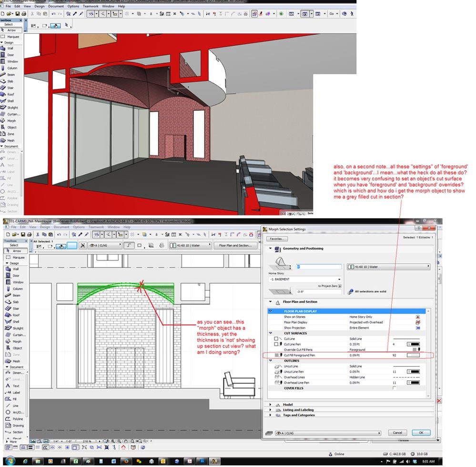476x467 pixels.
Task: Open the Teamwork menu in top window
Action: [x=91, y=6]
